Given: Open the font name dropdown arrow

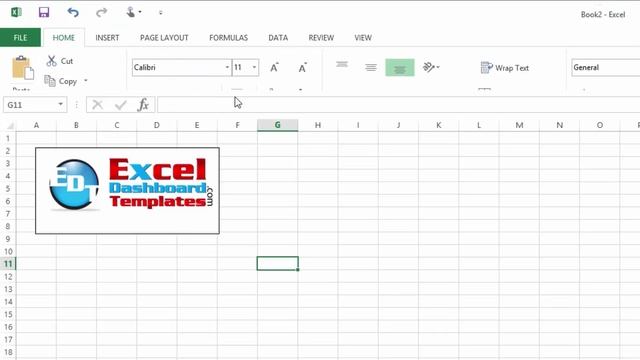Looking at the screenshot, I should click(x=227, y=67).
